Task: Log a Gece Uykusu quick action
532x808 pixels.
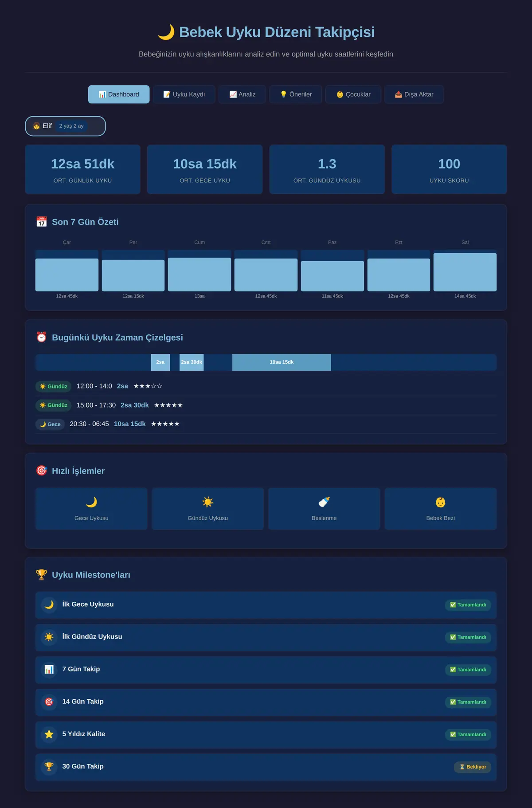Action: [x=91, y=509]
